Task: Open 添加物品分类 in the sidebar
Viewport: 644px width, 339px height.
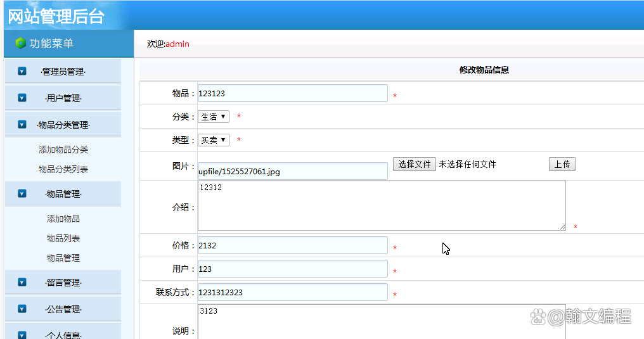Action: pos(63,150)
